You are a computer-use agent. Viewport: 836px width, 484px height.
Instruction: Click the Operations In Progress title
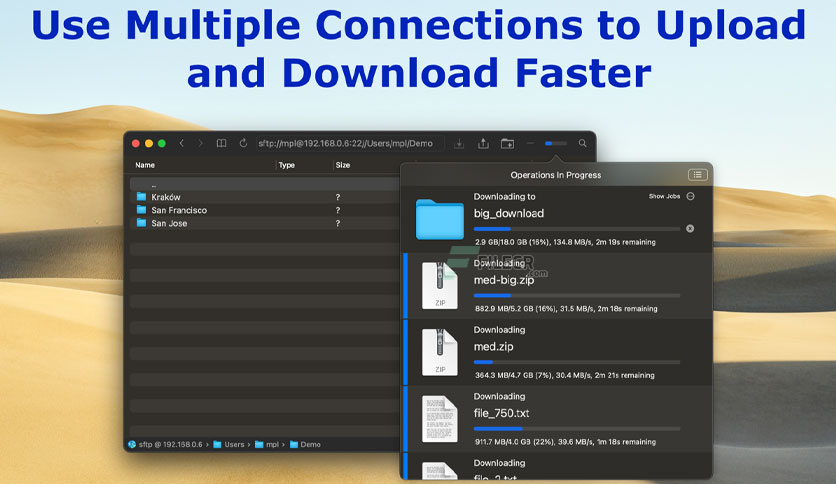556,175
